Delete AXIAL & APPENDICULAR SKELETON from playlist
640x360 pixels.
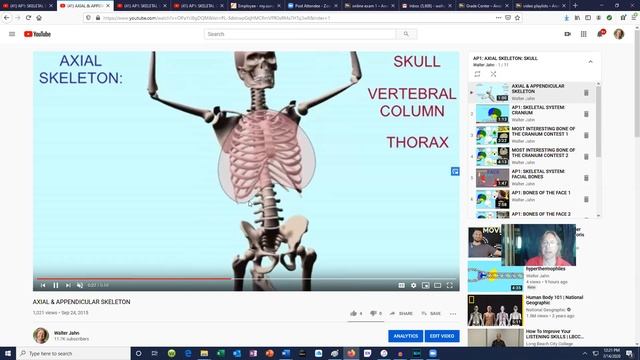[586, 93]
